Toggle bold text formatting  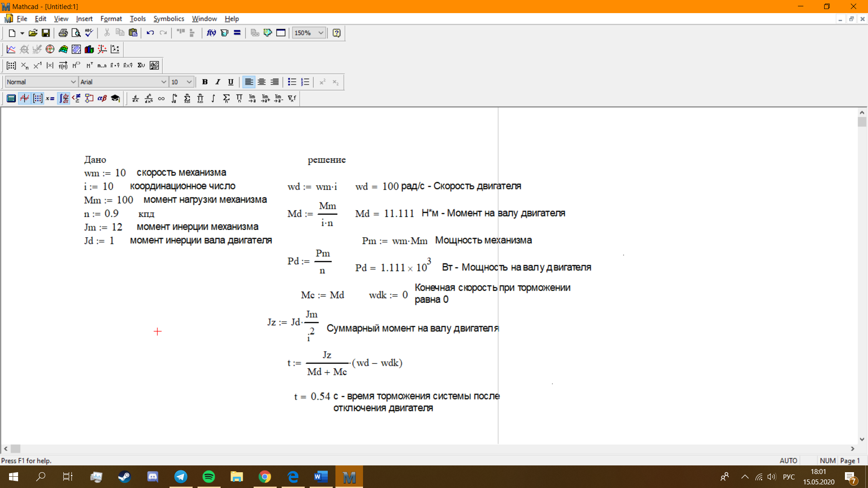[205, 82]
